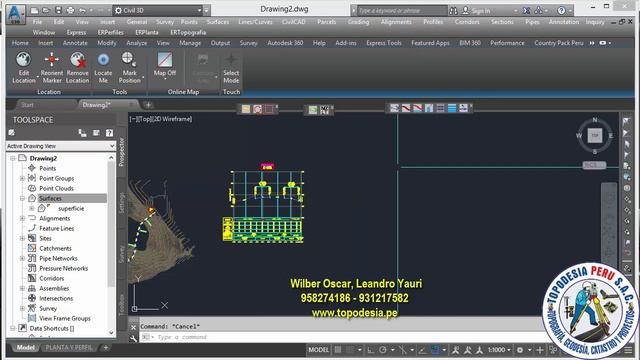The image size is (640, 360).
Task: Expand the Survey tree node
Action: tap(22, 309)
